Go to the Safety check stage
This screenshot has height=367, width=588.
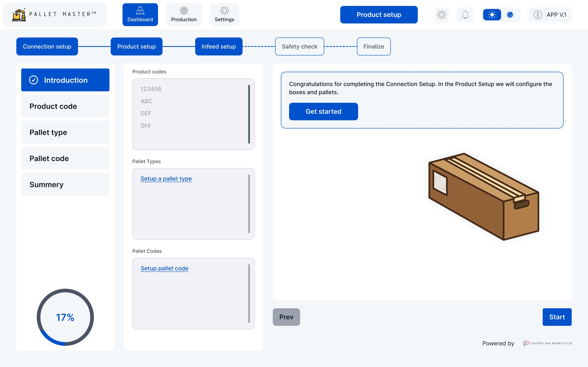(299, 46)
